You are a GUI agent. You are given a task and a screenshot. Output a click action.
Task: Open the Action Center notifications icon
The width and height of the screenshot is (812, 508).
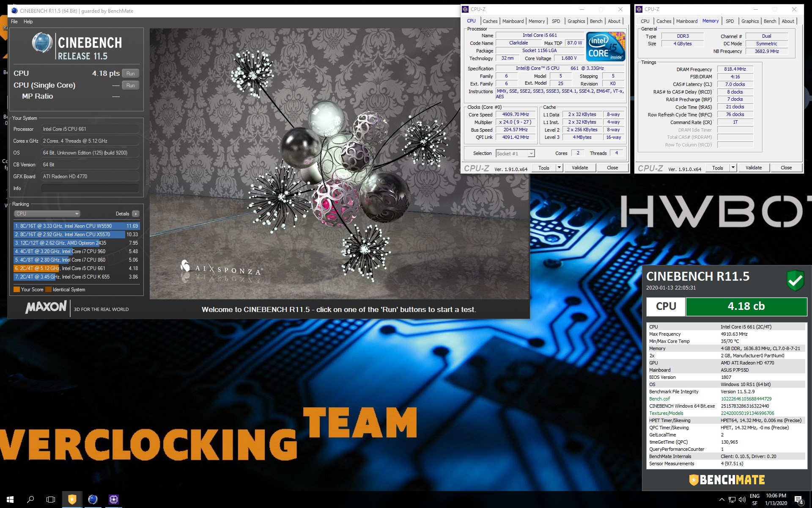click(x=799, y=500)
